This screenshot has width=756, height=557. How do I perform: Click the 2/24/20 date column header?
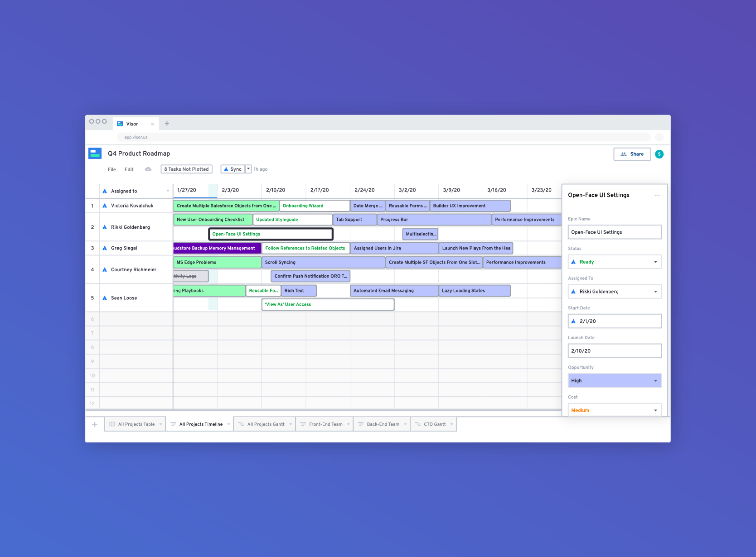coord(364,190)
